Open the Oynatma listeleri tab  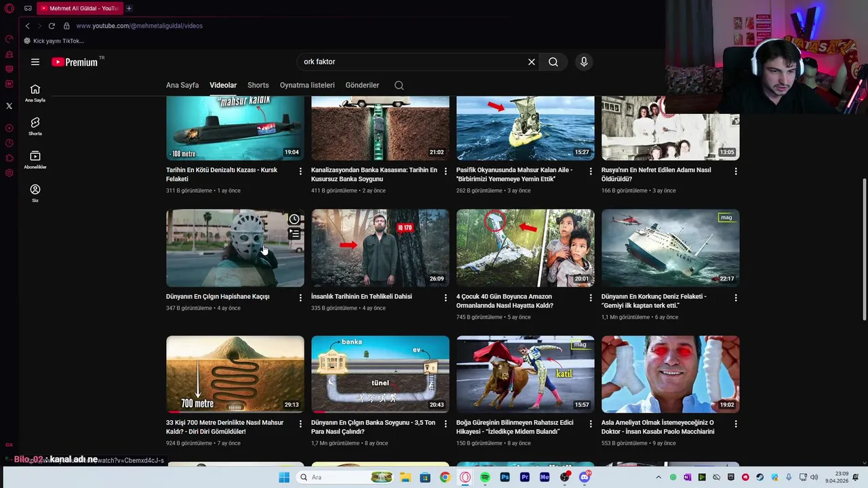click(307, 85)
